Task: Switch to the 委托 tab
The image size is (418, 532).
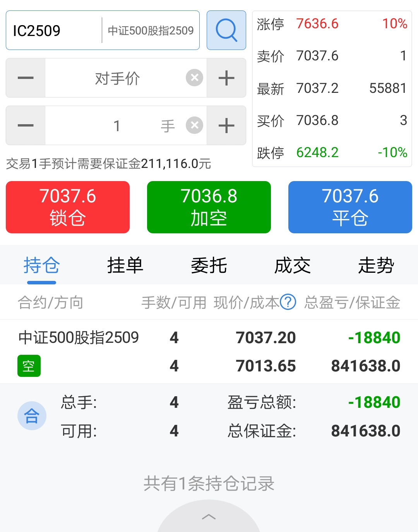Action: point(209,265)
